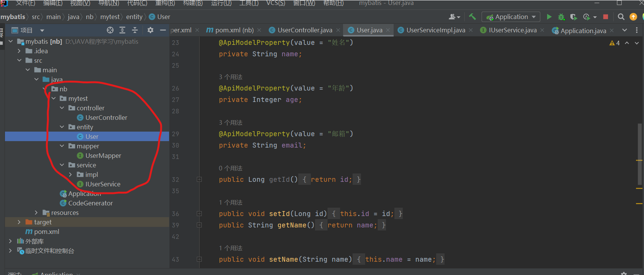Collapse all nodes in project panel
This screenshot has height=275, width=644.
(135, 30)
